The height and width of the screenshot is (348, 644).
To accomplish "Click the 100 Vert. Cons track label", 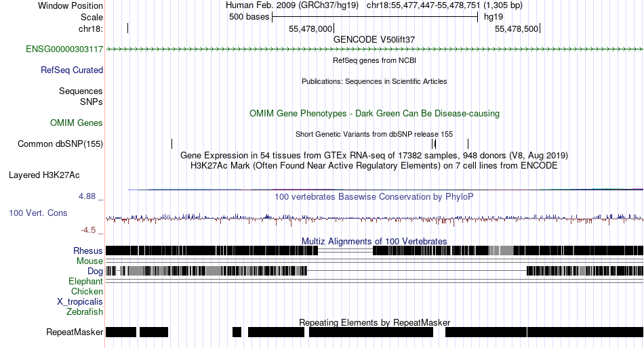I will click(38, 213).
